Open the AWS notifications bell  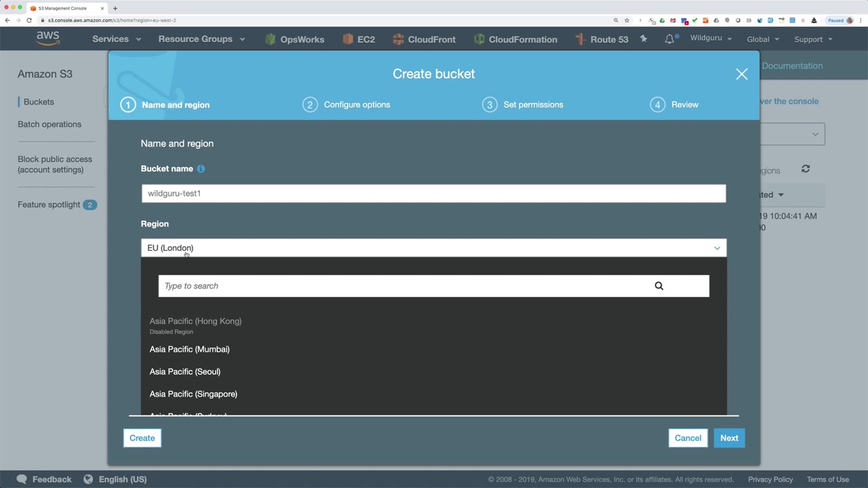(x=670, y=39)
